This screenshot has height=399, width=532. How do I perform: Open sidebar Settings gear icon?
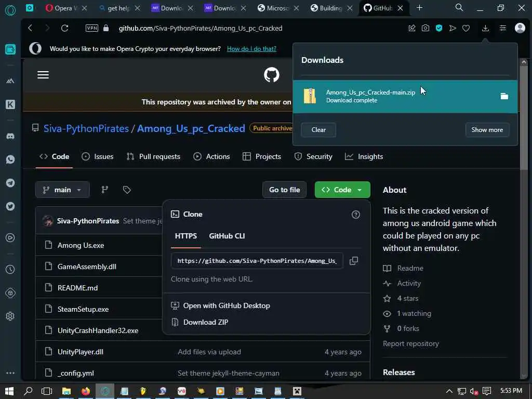click(10, 316)
